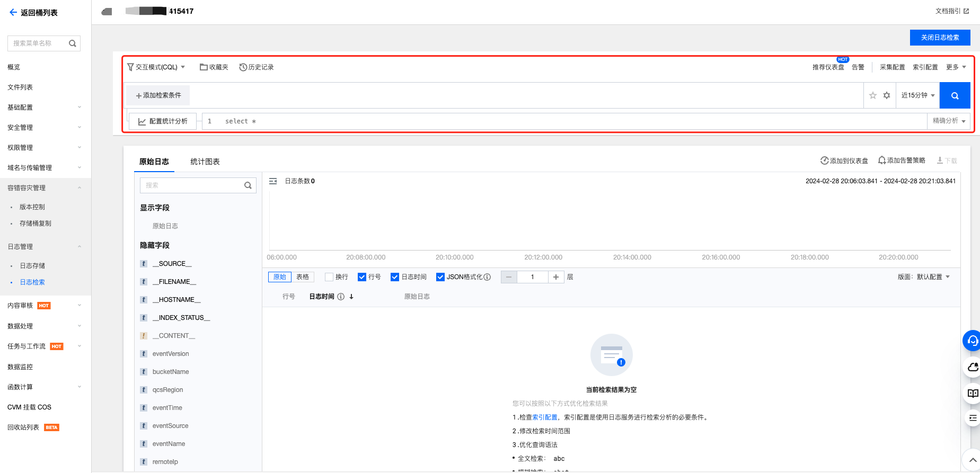The image size is (980, 473).
Task: Click the customer support headset icon
Action: click(x=972, y=341)
